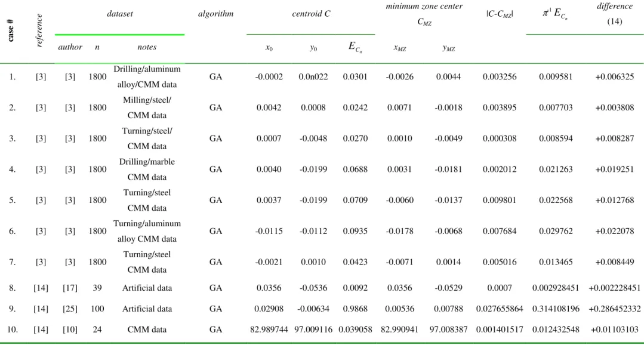Click the value '0.0935'
Screen dimensions: 644x345
[355, 231]
